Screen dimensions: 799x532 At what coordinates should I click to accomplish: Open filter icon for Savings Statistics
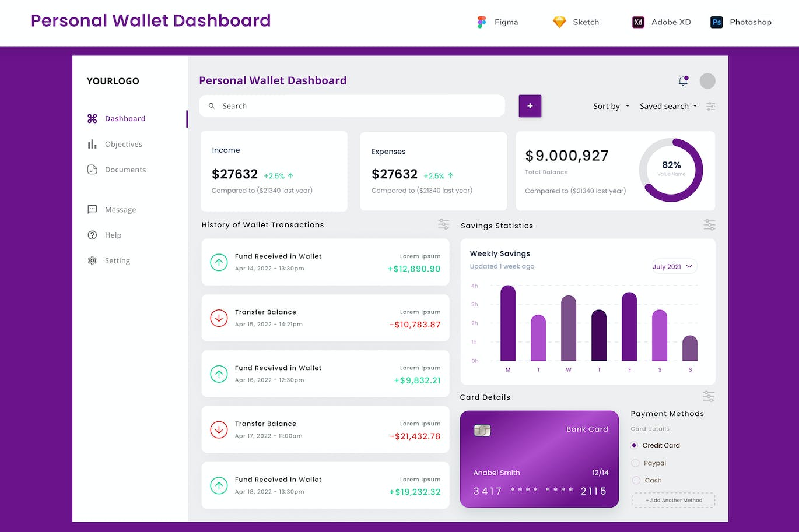[x=709, y=225]
